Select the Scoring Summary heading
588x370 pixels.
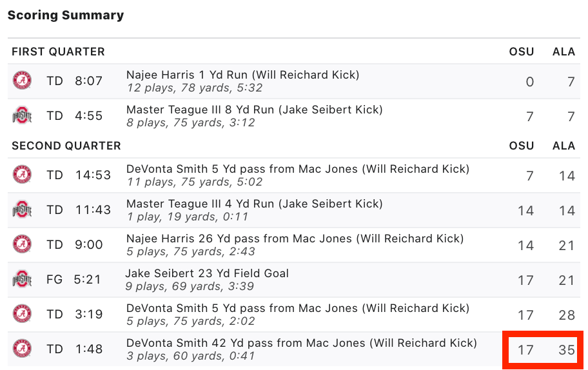(66, 15)
